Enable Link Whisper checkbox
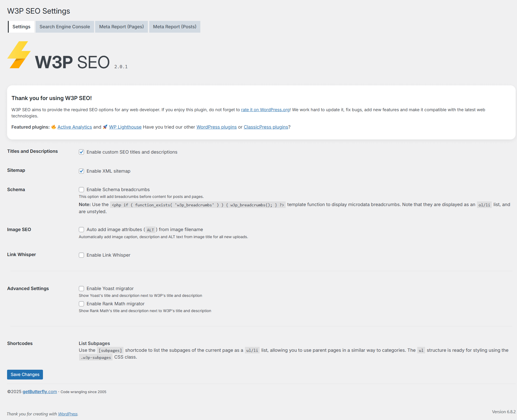This screenshot has height=420, width=517. [x=81, y=255]
